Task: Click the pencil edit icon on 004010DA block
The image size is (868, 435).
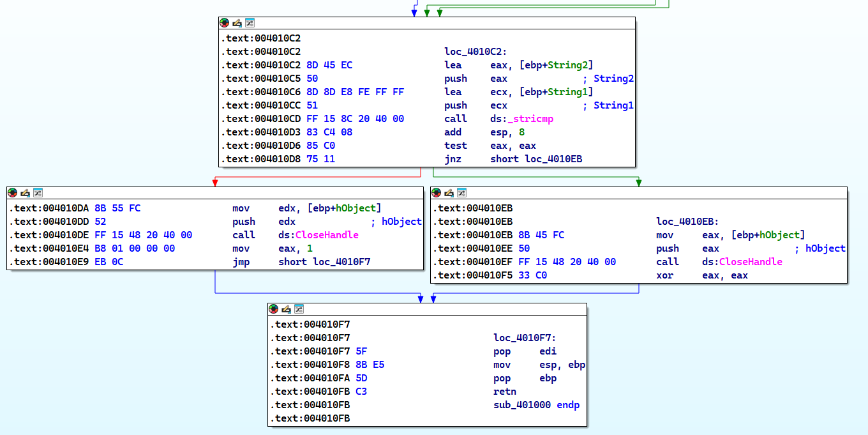Action: pos(25,192)
